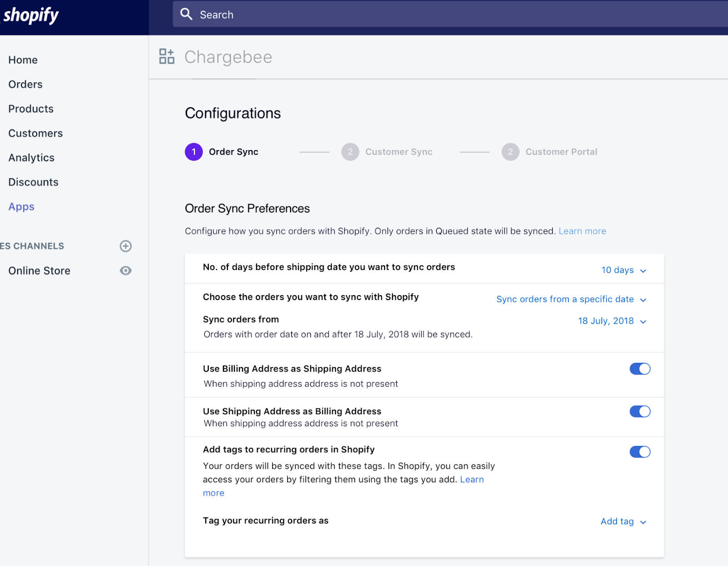Open Orders in the sidebar
Image resolution: width=728 pixels, height=566 pixels.
(25, 85)
